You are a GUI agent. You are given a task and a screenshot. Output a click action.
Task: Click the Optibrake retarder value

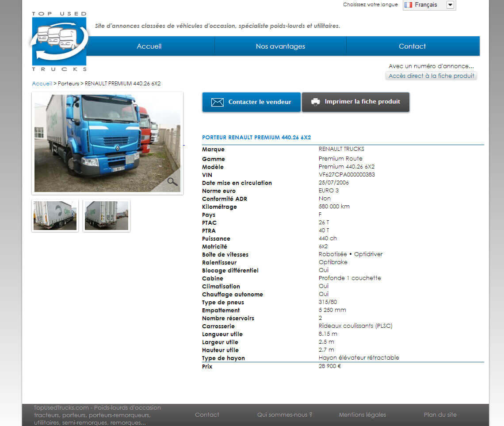[333, 262]
